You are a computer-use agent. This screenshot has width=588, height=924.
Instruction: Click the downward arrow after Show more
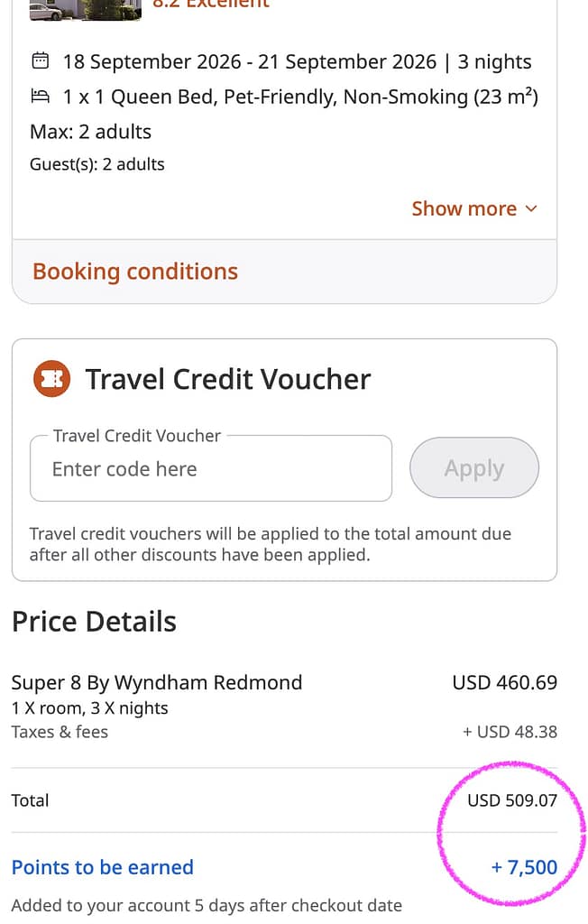[529, 209]
